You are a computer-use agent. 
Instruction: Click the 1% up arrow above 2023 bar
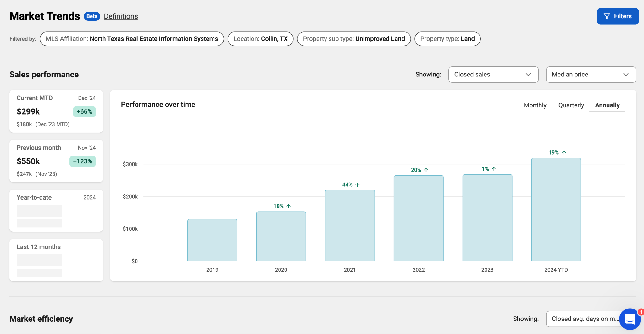pos(494,169)
